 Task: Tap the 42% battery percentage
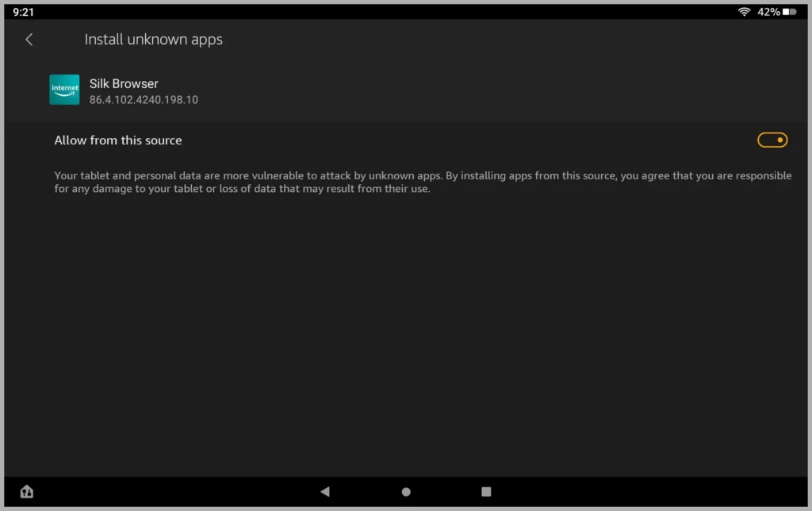(x=768, y=11)
